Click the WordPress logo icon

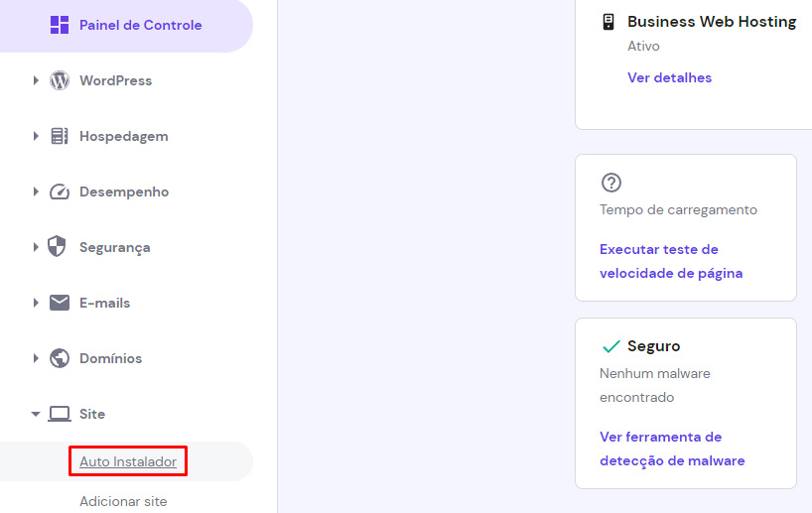coord(60,80)
